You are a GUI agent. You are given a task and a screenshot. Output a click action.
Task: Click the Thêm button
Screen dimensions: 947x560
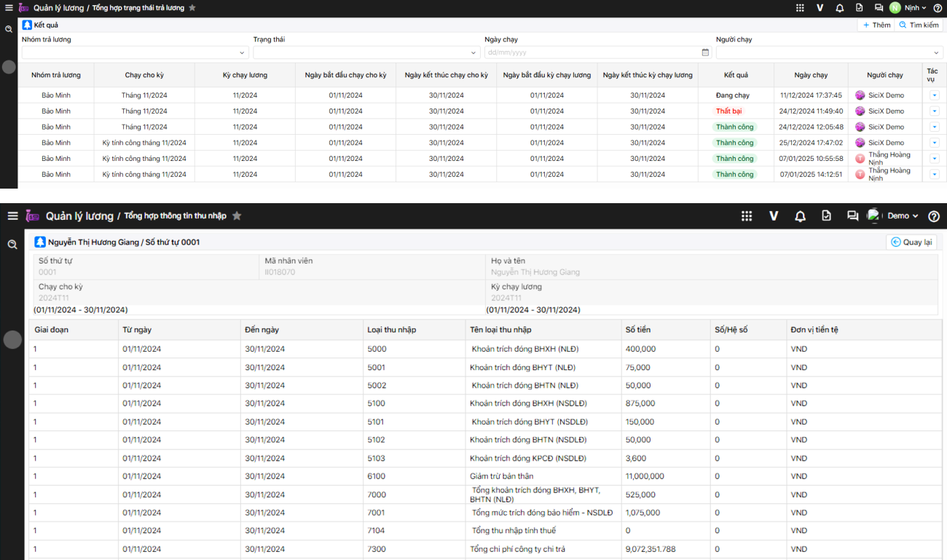click(876, 25)
